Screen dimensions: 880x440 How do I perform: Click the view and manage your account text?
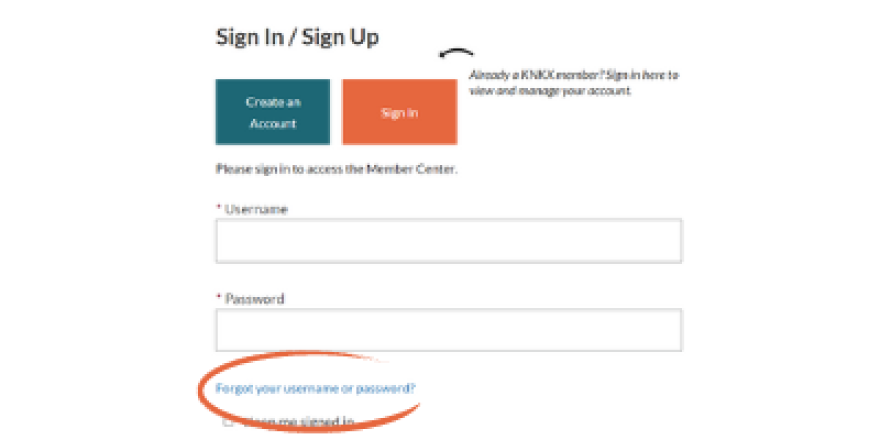click(x=551, y=90)
